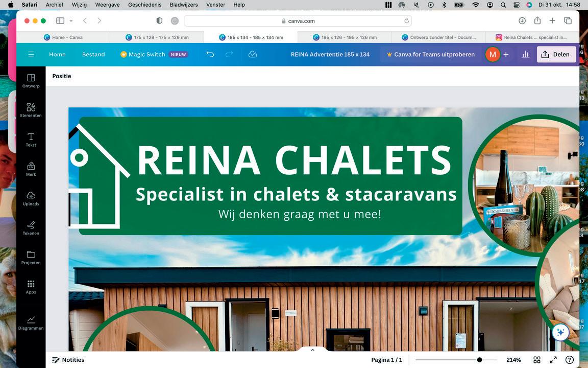Open Spotlight search in menu bar
This screenshot has height=368, width=588.
tap(503, 5)
